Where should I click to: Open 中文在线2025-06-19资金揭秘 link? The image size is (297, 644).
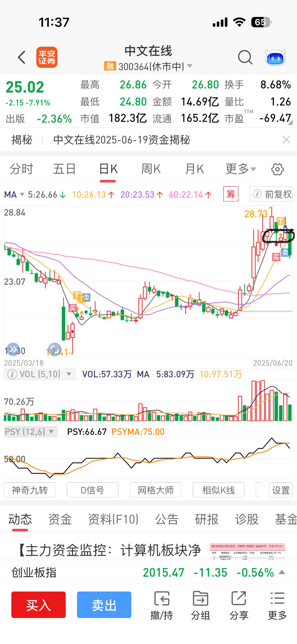[x=122, y=140]
